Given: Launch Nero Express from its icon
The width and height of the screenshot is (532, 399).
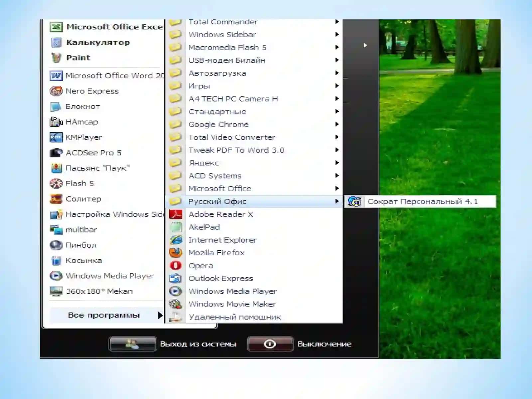Looking at the screenshot, I should (56, 91).
